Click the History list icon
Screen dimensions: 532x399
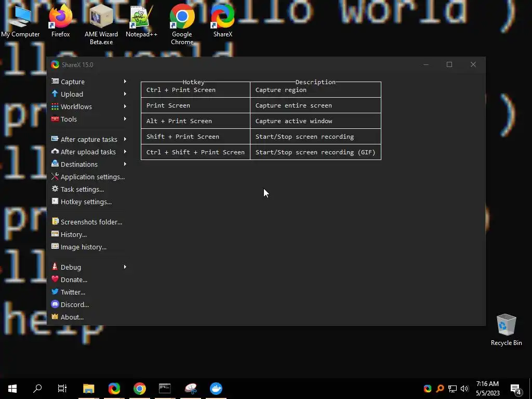point(55,234)
